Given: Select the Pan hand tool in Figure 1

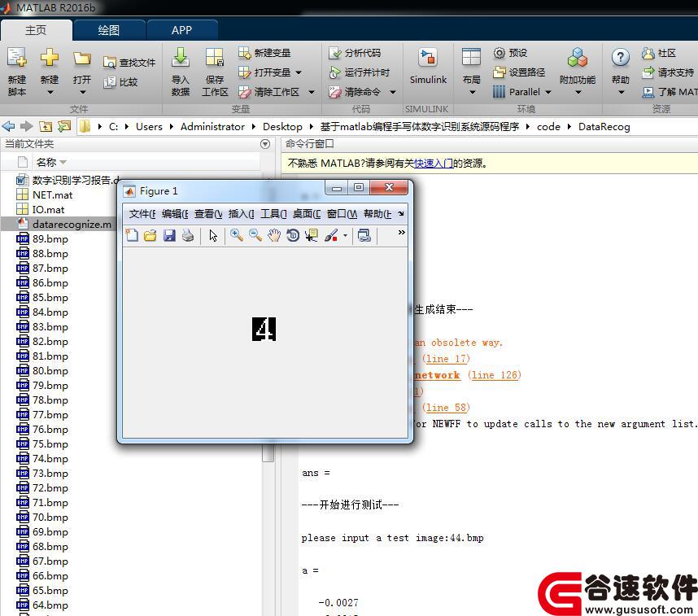Looking at the screenshot, I should coord(274,235).
